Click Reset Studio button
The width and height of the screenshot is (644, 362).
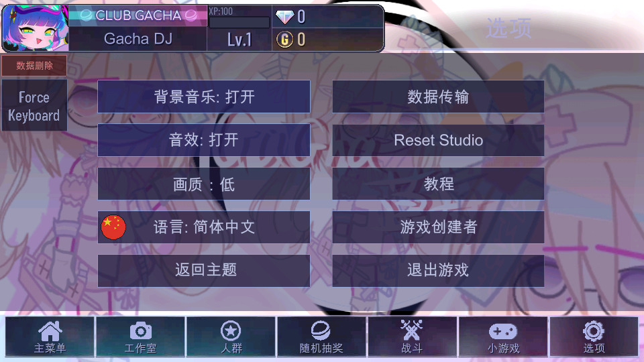pos(438,140)
